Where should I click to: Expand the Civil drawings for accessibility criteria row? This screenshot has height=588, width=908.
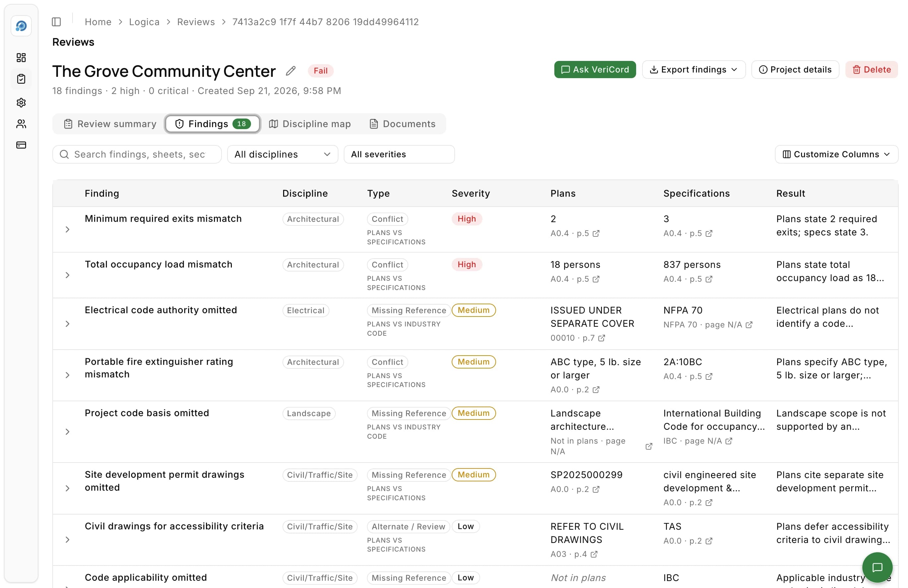click(x=68, y=540)
